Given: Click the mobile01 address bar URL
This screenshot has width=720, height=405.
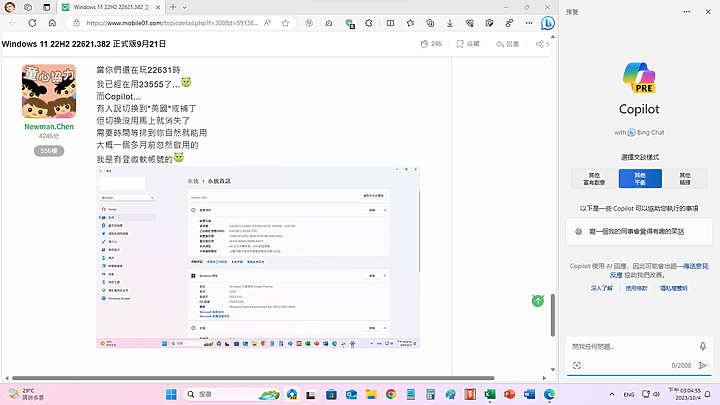Looking at the screenshot, I should click(x=172, y=23).
